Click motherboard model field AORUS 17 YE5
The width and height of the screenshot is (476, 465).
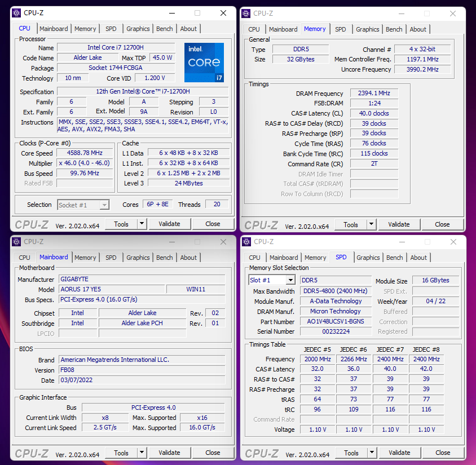point(112,289)
